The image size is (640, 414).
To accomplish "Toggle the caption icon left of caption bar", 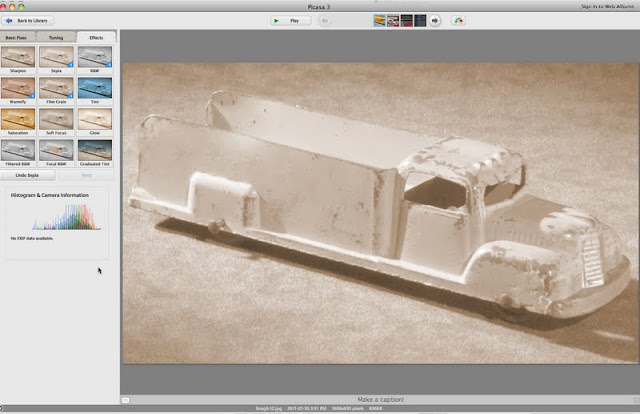I will point(125,400).
